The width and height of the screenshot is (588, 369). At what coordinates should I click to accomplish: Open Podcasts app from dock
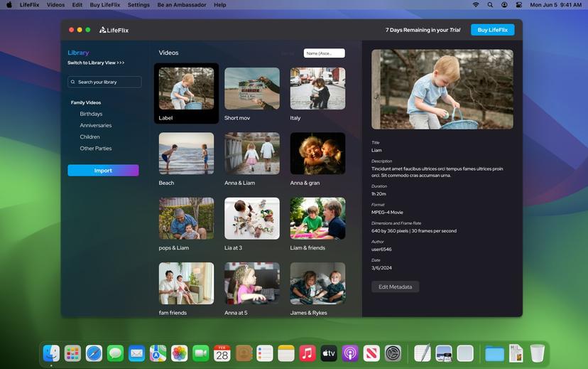(350, 353)
